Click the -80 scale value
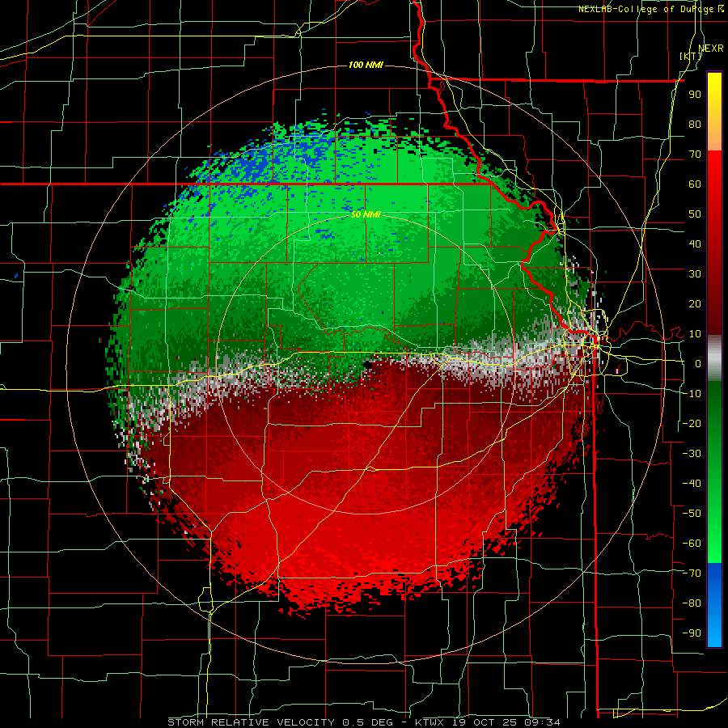The height and width of the screenshot is (728, 728). pos(692,603)
